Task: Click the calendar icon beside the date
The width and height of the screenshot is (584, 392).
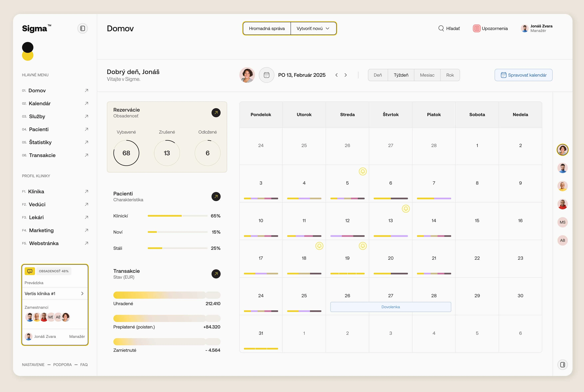Action: click(x=266, y=75)
